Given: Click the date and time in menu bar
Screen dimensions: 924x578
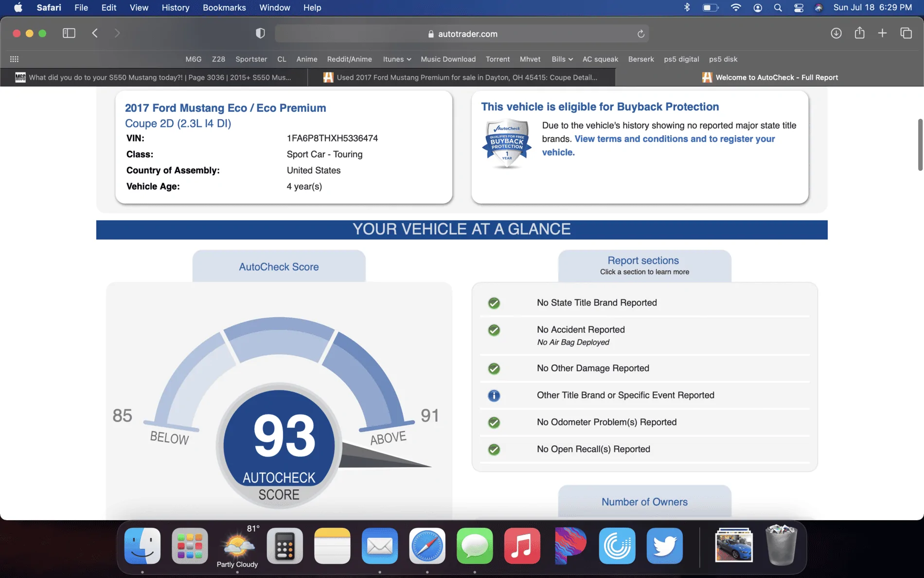Looking at the screenshot, I should 872,7.
